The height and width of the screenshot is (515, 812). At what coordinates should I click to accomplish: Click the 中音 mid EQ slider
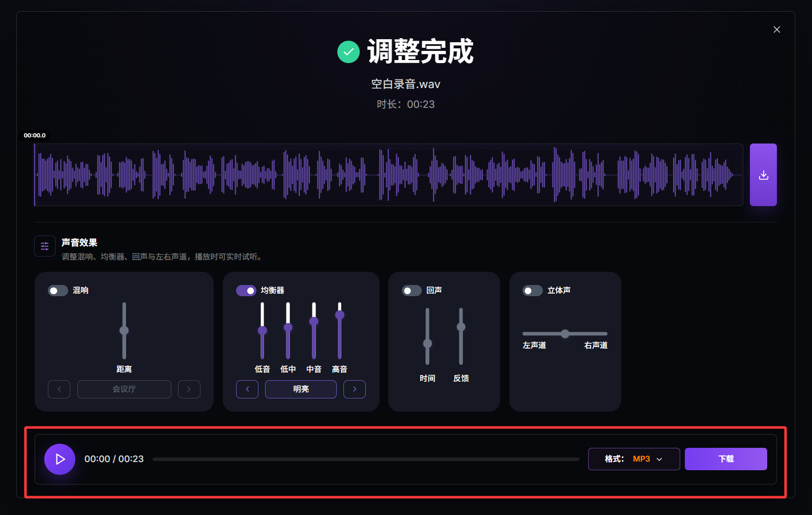tap(314, 331)
